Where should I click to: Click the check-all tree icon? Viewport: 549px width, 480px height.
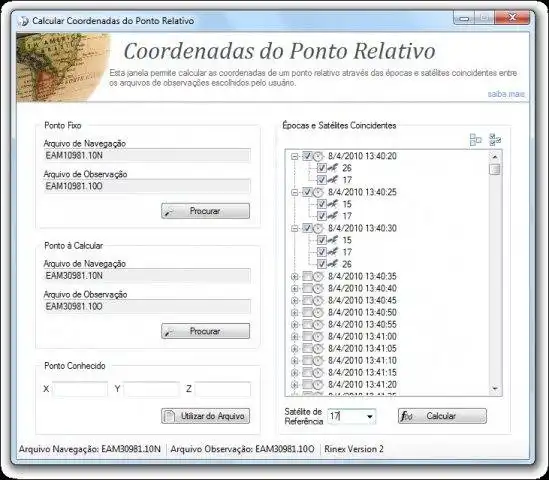tap(495, 140)
